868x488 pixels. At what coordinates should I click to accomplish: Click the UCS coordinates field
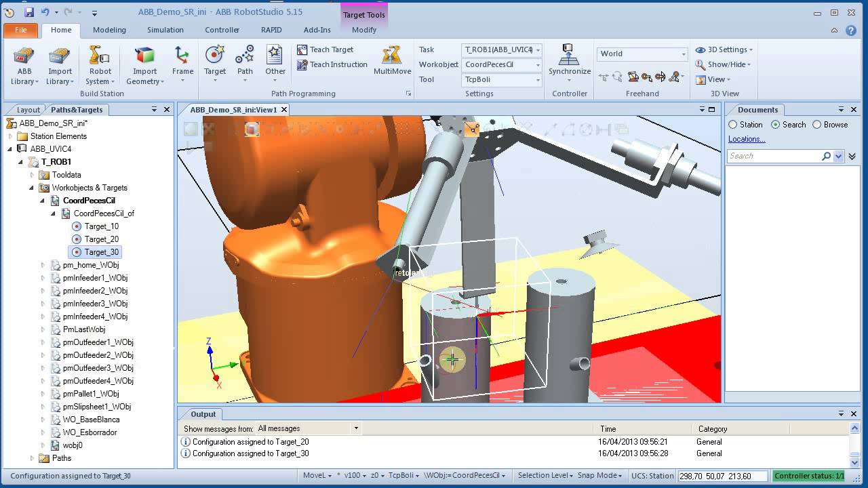723,476
